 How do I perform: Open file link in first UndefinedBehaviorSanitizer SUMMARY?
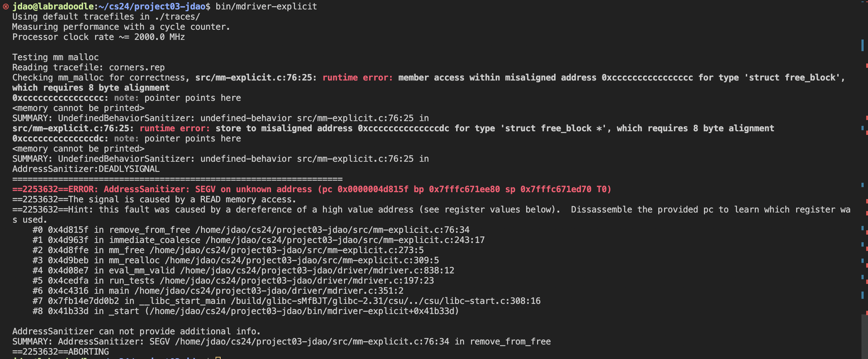(x=355, y=118)
